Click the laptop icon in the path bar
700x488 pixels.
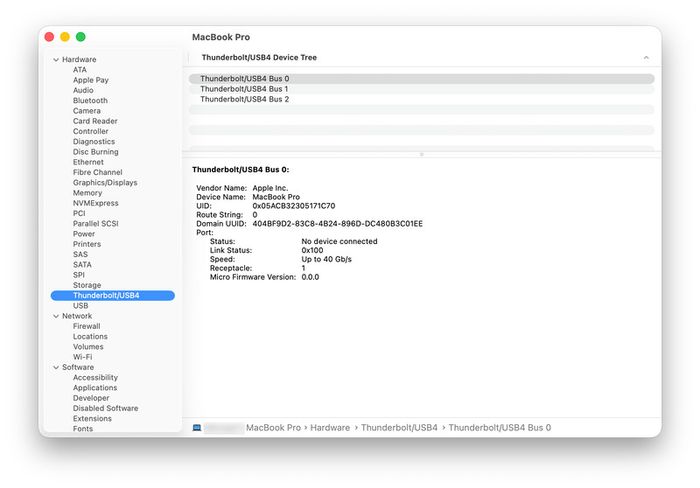196,428
